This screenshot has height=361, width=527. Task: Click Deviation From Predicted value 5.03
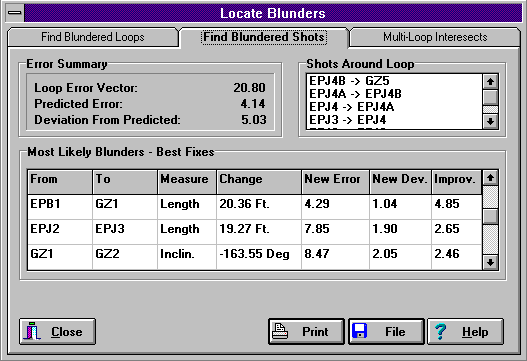point(253,120)
